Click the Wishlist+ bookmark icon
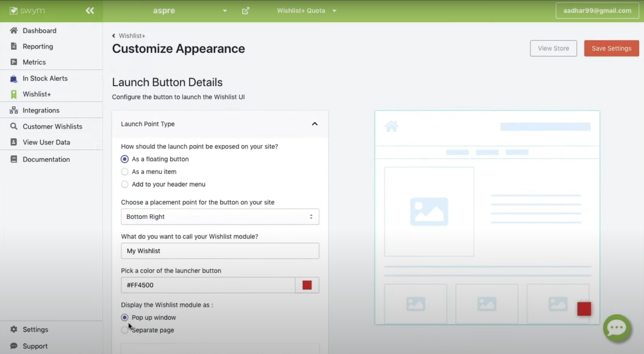Screen dimensions: 644x354 click(x=14, y=94)
